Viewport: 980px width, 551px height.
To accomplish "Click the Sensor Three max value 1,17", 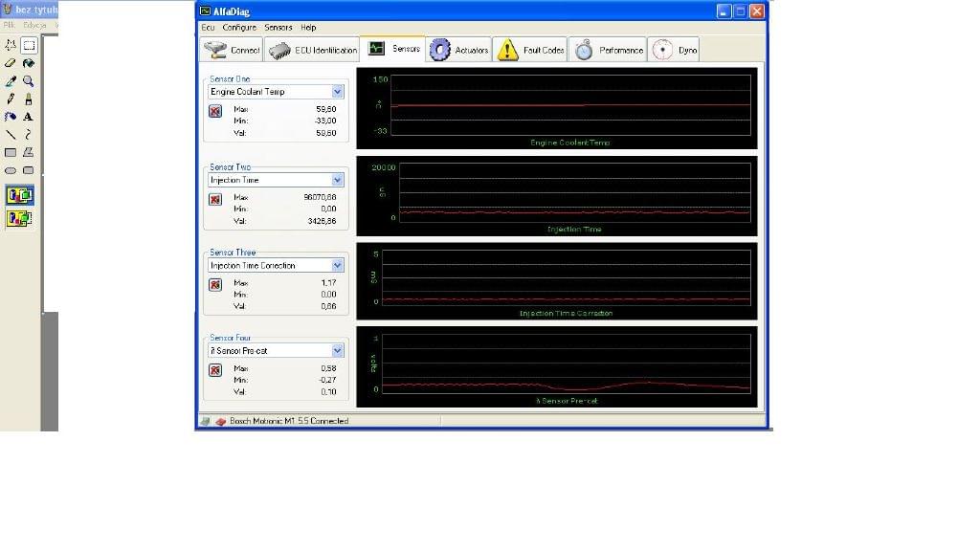I will (x=329, y=283).
